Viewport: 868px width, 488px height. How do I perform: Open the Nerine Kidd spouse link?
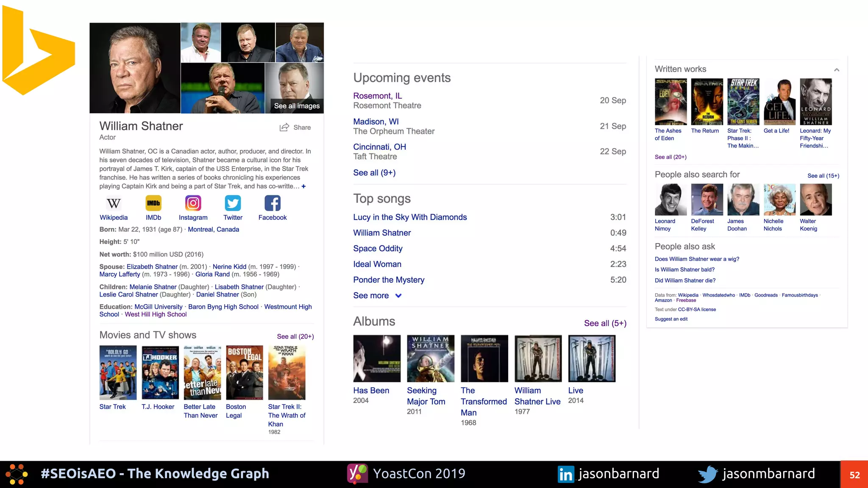click(229, 266)
